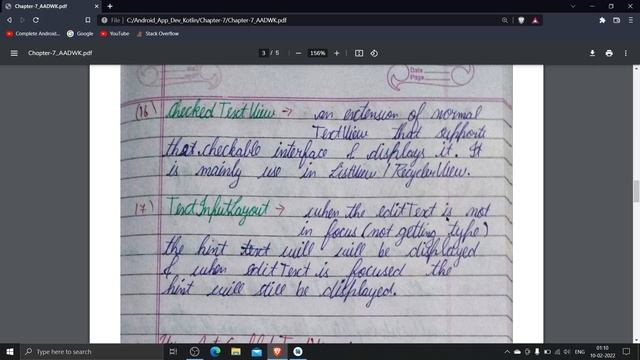Open the browser main hamburger menu
The height and width of the screenshot is (360, 640).
[x=631, y=20]
